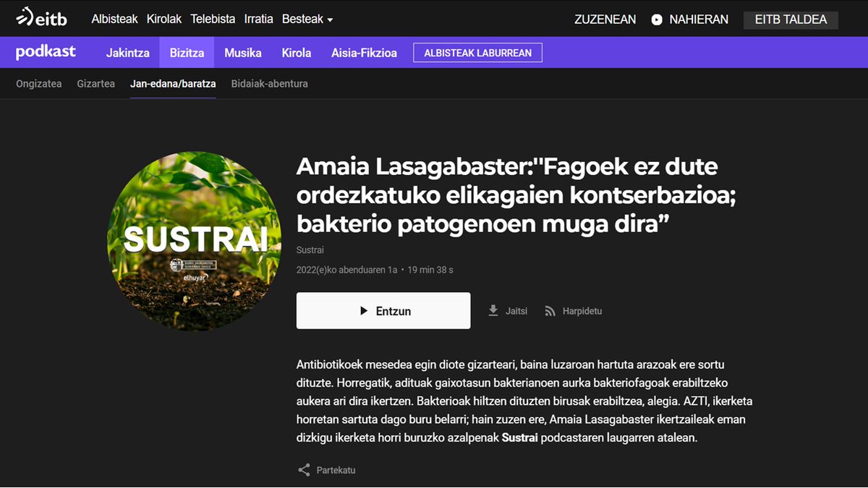Open the Telebista section
The image size is (868, 488).
coord(213,20)
